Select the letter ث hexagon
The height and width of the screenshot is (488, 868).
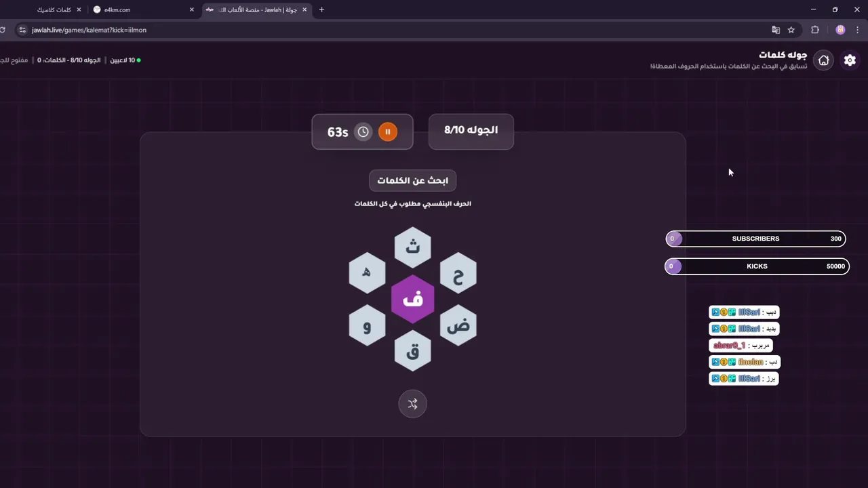click(413, 247)
